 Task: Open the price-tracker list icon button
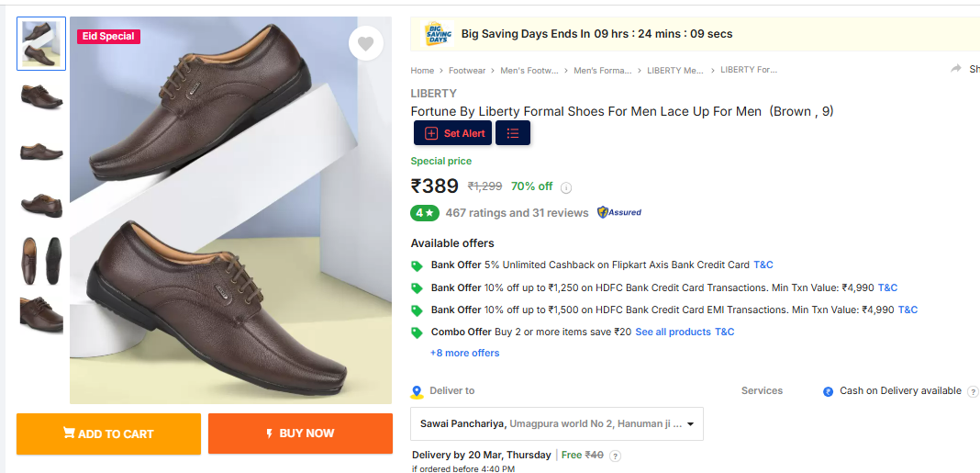[x=513, y=133]
